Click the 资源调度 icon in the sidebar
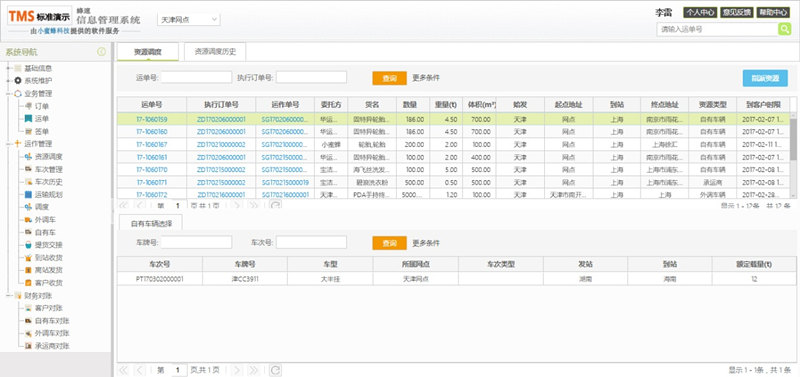Screen dimensions: 800x377 tap(29, 157)
